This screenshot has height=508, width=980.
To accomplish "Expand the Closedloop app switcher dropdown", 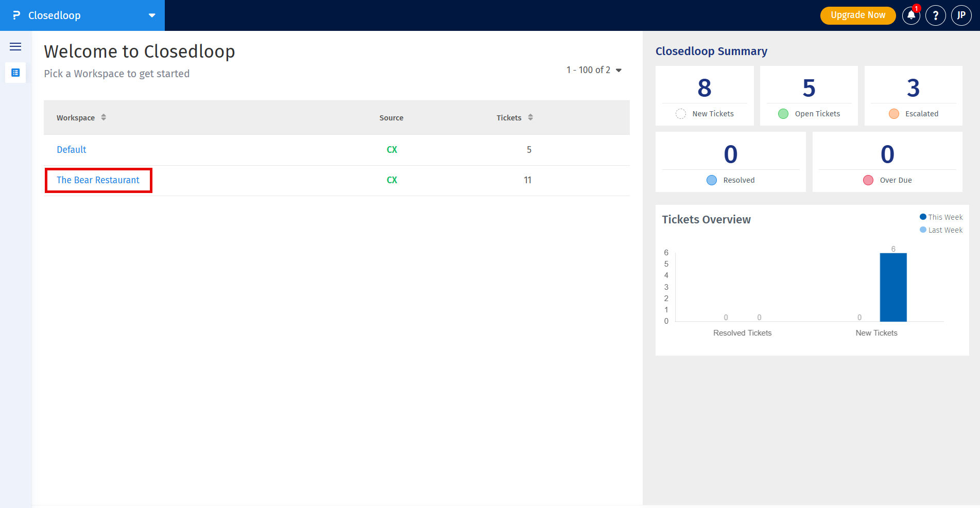I will pos(152,15).
